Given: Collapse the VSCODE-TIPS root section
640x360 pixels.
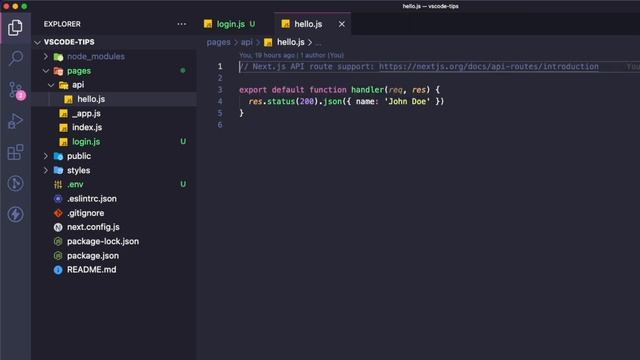Looking at the screenshot, I should [x=38, y=42].
